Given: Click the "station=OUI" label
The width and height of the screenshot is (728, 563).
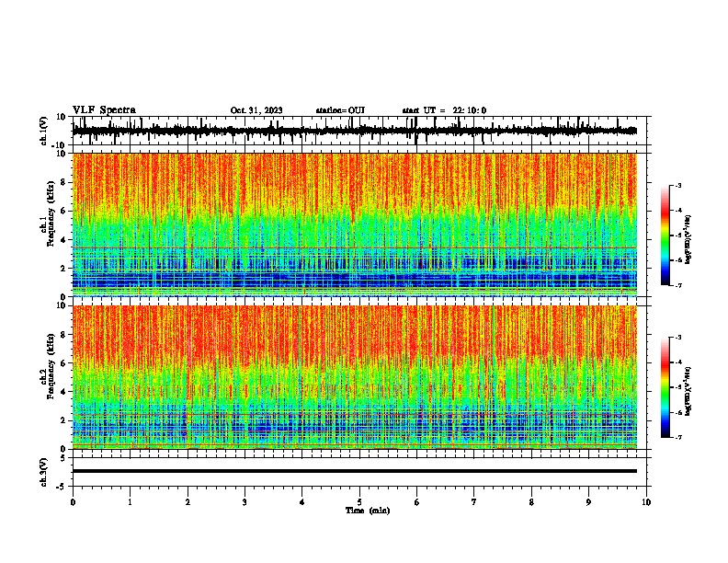Looking at the screenshot, I should [340, 110].
